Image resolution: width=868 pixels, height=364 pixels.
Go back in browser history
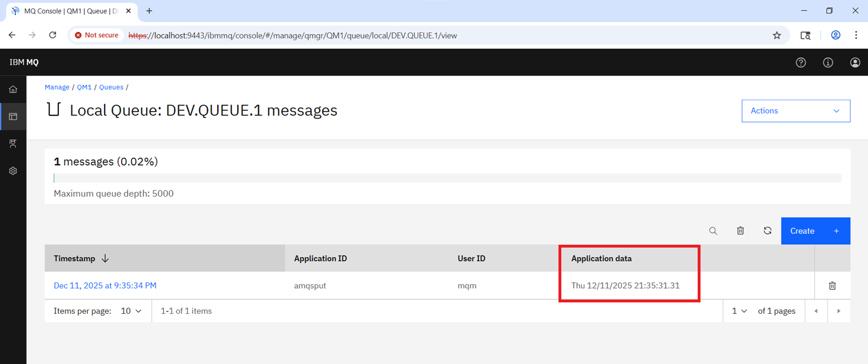[12, 35]
